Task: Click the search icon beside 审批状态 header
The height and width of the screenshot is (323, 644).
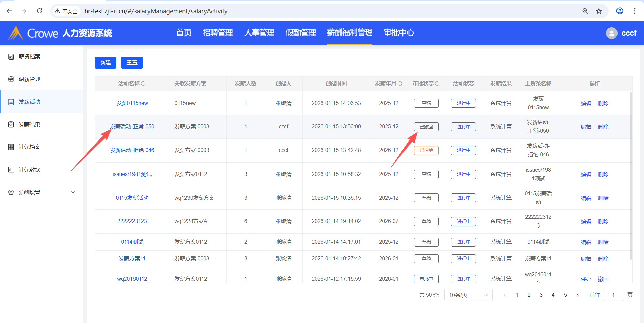Action: [437, 84]
